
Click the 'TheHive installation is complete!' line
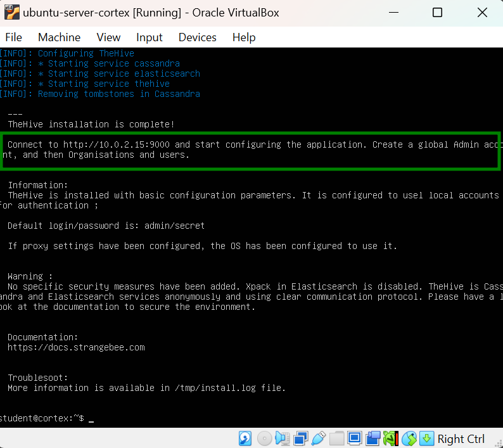pyautogui.click(x=91, y=125)
